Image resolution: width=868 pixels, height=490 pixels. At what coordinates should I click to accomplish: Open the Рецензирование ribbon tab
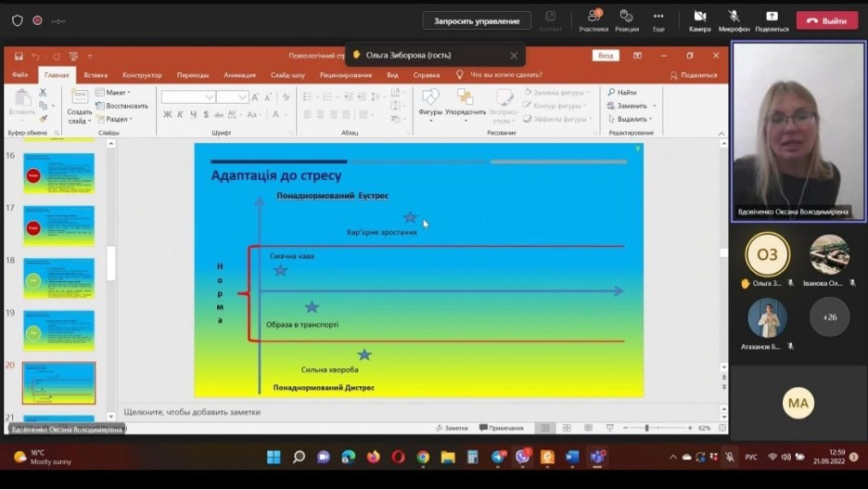click(x=346, y=75)
